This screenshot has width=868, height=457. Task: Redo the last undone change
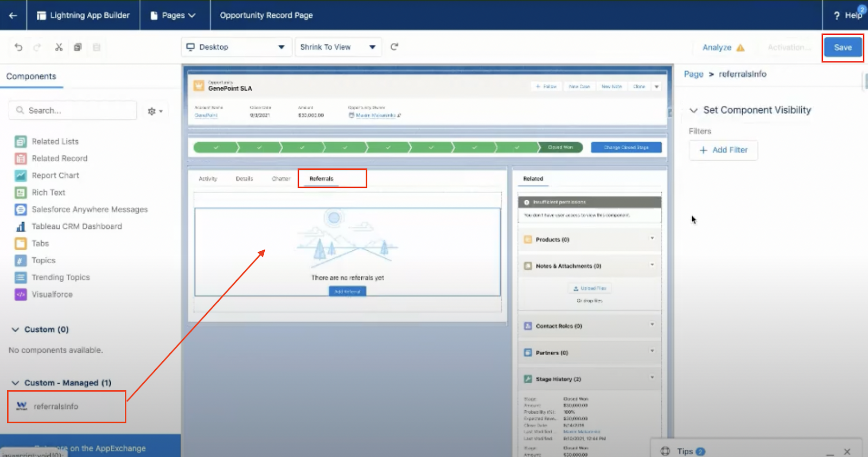click(37, 47)
